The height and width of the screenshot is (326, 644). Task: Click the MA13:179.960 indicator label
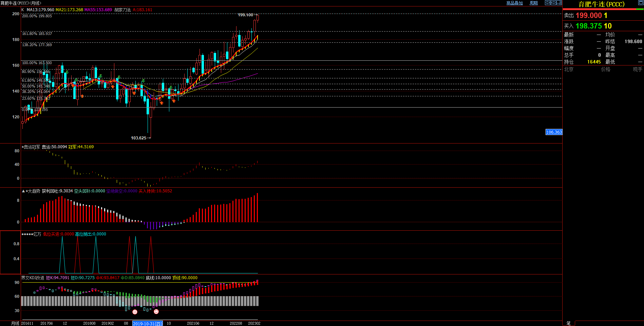point(40,10)
